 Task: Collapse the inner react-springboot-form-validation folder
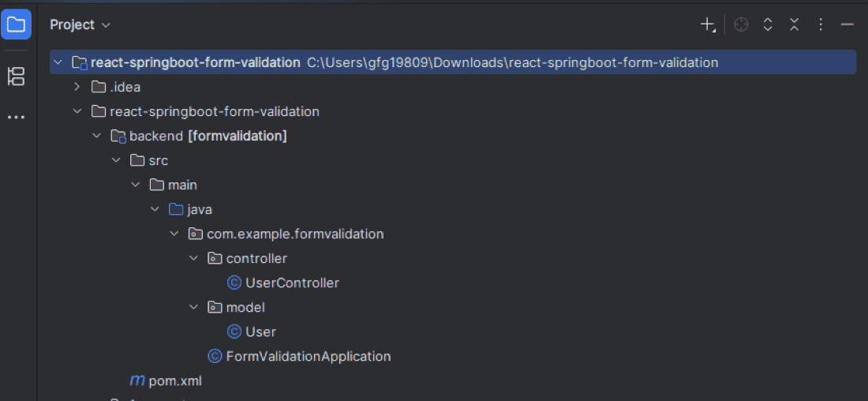[77, 111]
